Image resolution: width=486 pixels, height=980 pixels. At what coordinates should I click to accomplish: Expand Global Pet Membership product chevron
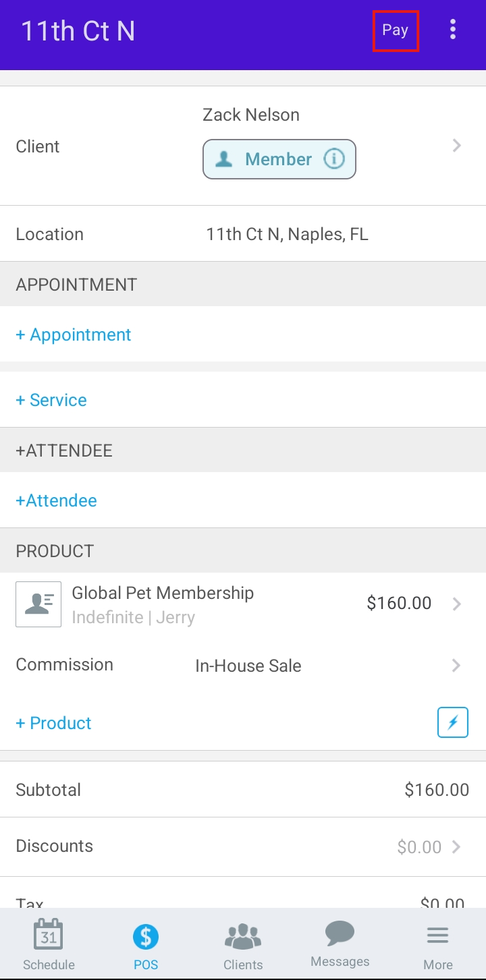point(457,604)
